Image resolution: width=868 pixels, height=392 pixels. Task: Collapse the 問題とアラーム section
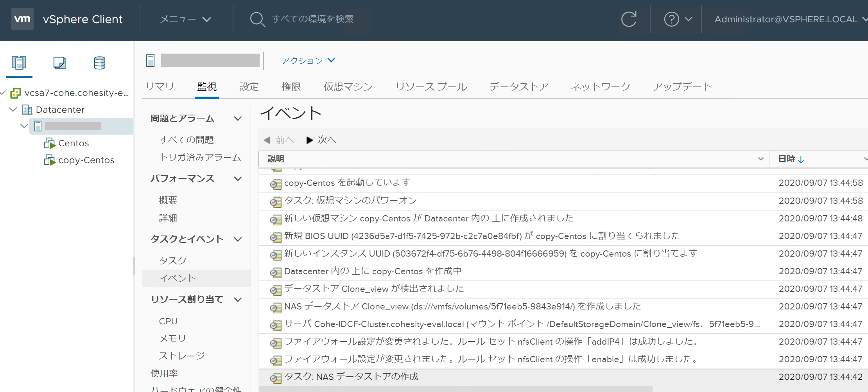click(238, 119)
